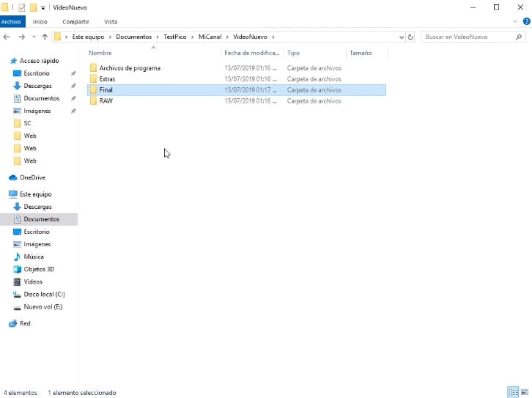Screen dimensions: 532x398
Task: Select Música in navigation pane
Action: [x=34, y=257]
